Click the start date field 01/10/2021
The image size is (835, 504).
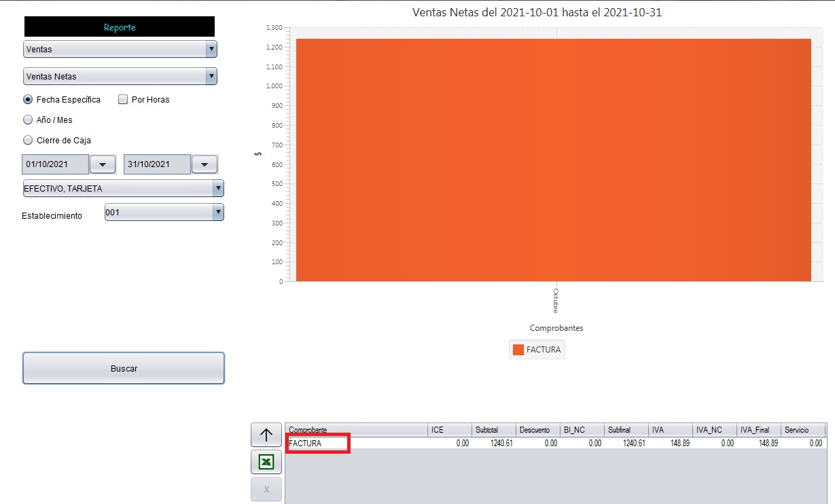(x=56, y=164)
